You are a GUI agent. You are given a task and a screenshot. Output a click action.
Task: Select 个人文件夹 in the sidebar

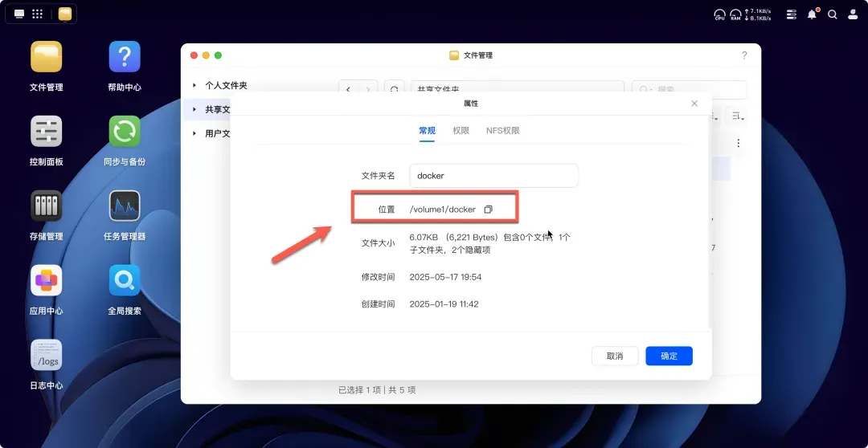click(226, 86)
